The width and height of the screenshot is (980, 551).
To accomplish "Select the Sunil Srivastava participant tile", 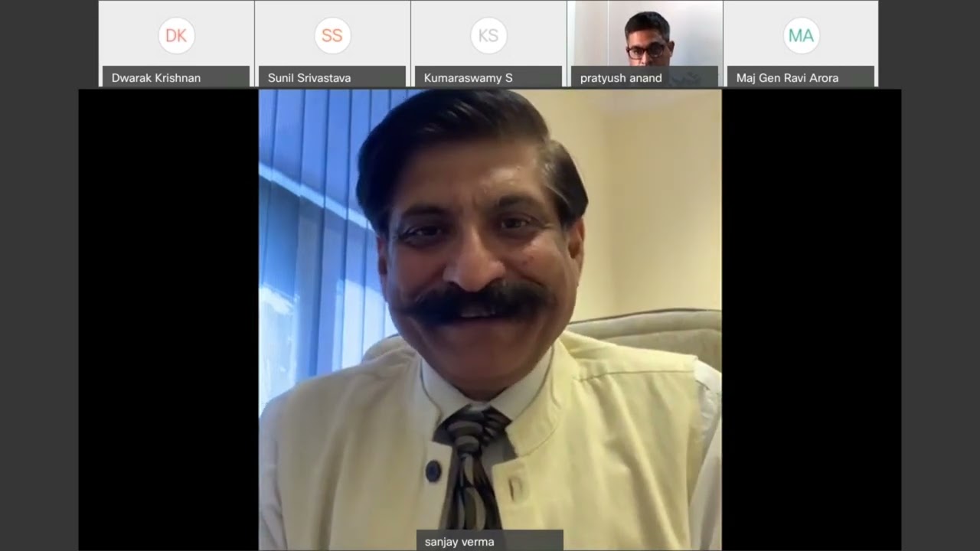I will click(332, 43).
